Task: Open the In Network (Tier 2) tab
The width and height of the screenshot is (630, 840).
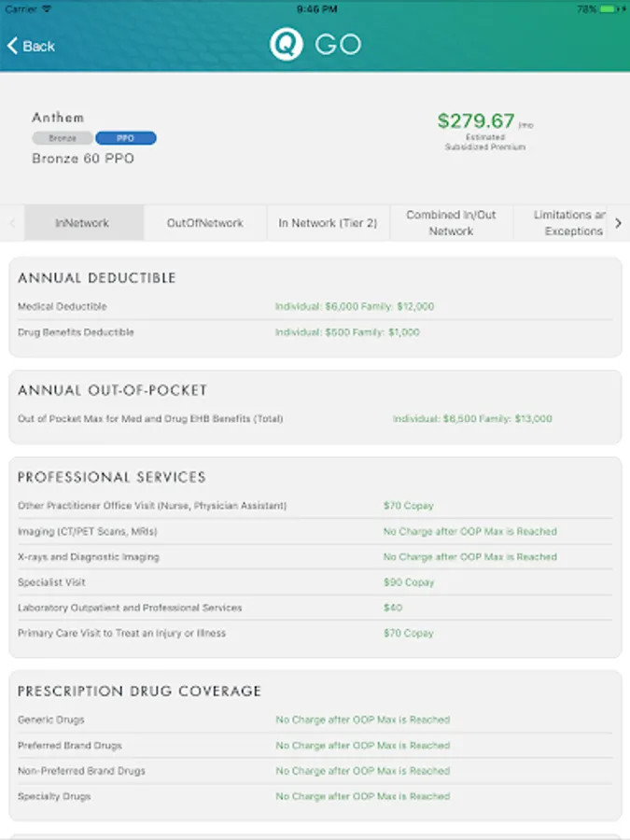Action: [x=328, y=223]
